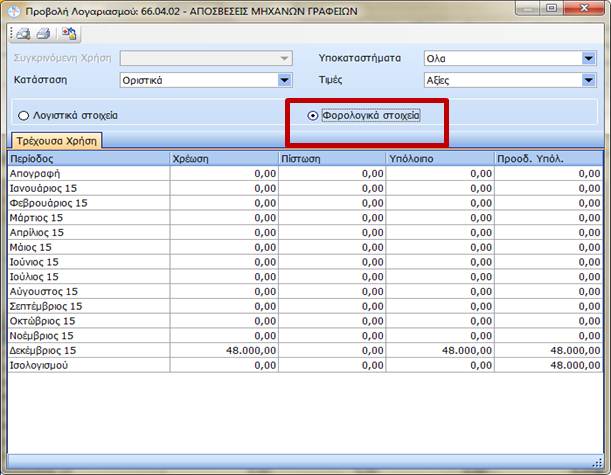Click the Πίστωση column header

(x=332, y=159)
